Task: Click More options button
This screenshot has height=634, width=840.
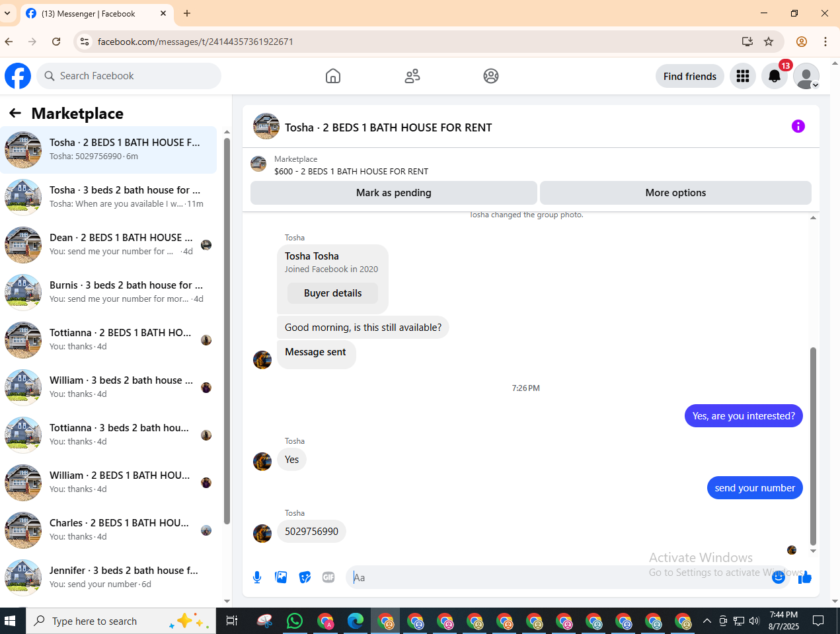Action: pos(675,193)
